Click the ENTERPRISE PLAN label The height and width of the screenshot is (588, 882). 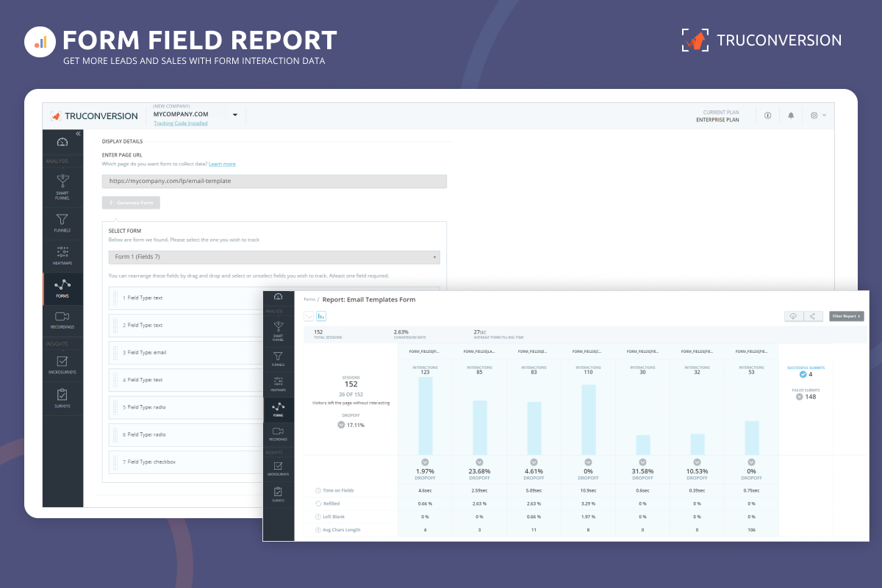click(x=718, y=120)
